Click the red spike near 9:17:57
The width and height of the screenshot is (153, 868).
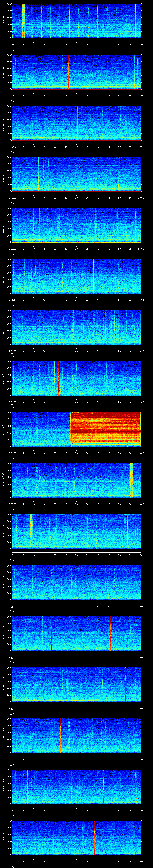click(x=134, y=71)
